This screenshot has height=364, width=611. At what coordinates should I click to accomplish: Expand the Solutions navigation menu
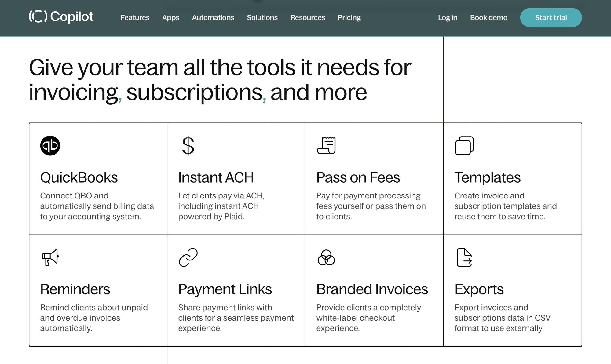262,18
